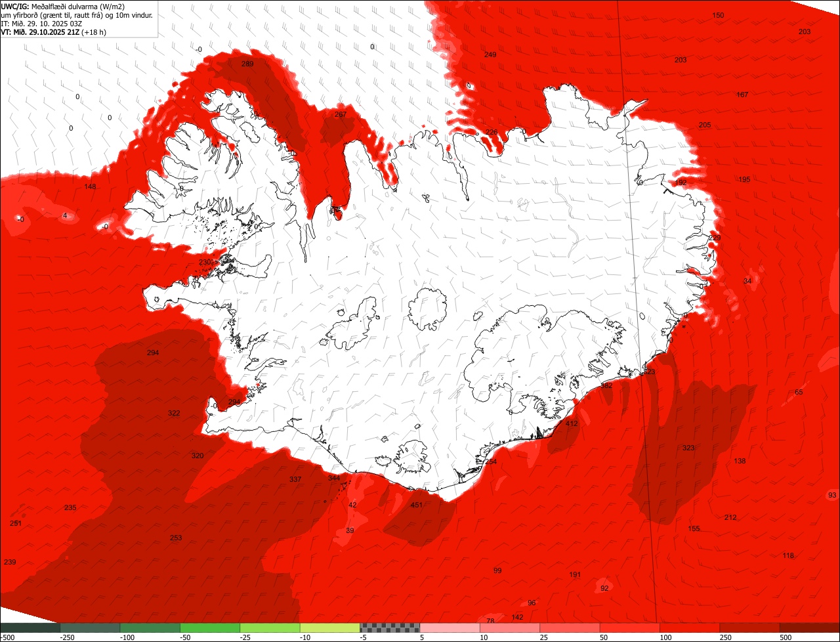Click the '-100' legend label
The height and width of the screenshot is (642, 840).
pos(127,637)
